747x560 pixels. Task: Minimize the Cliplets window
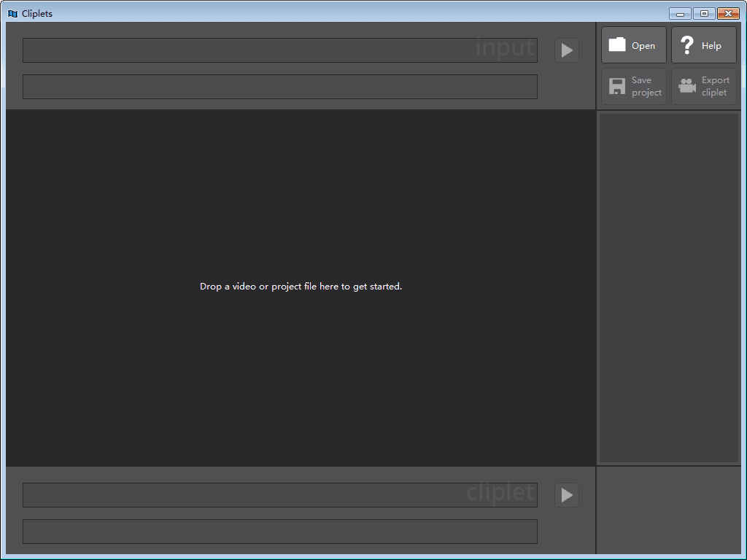(680, 13)
